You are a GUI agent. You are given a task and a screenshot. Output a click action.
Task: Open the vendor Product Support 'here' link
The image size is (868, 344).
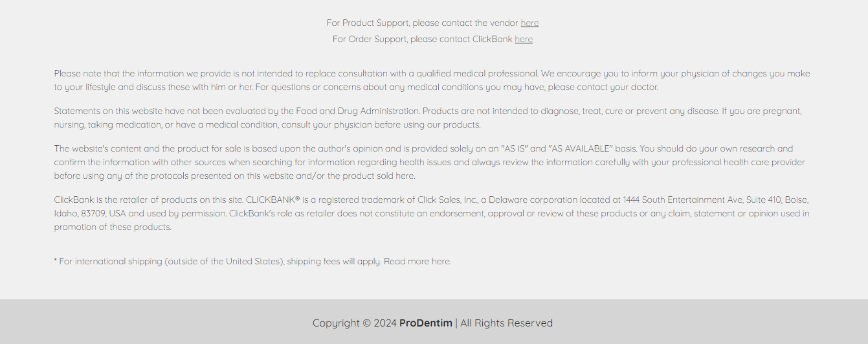tap(529, 23)
